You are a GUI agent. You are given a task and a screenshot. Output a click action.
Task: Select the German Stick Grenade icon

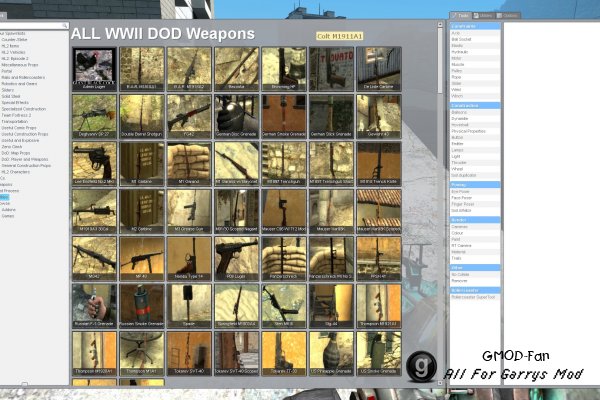coord(331,116)
